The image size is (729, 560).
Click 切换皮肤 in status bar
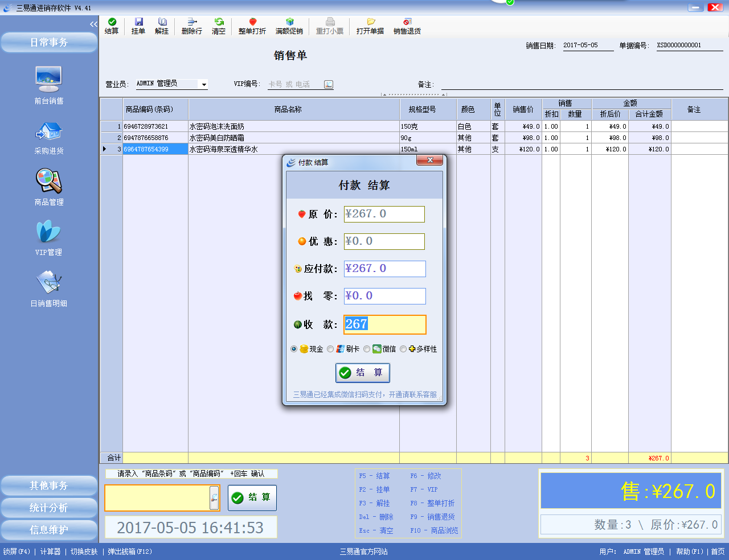pos(84,551)
